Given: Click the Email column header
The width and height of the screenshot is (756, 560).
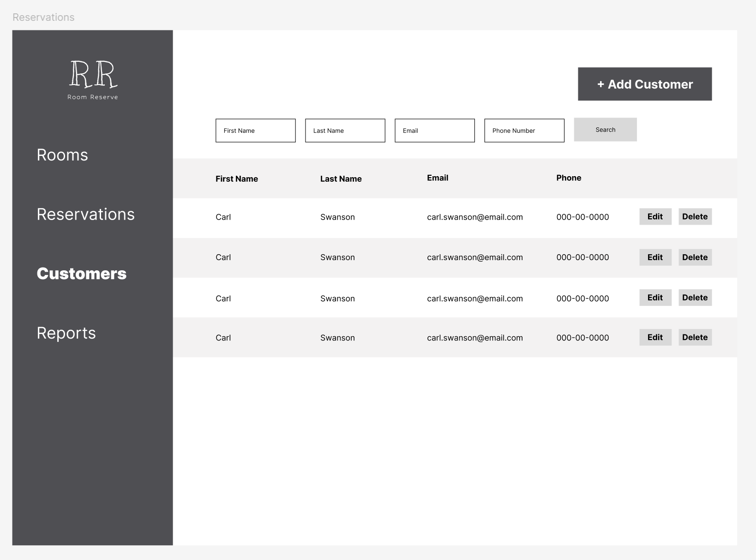Looking at the screenshot, I should point(437,178).
